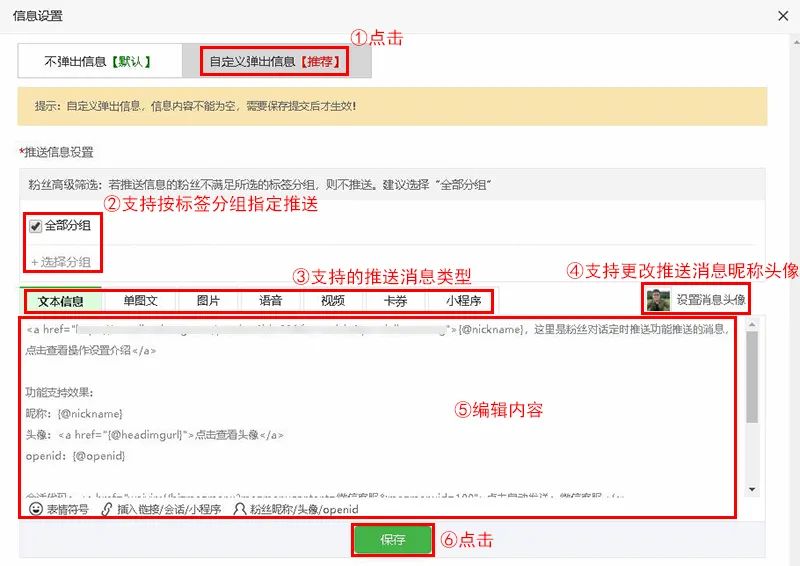Click the 信息设置 dialog title
Image resolution: width=800 pixels, height=566 pixels.
(x=38, y=16)
